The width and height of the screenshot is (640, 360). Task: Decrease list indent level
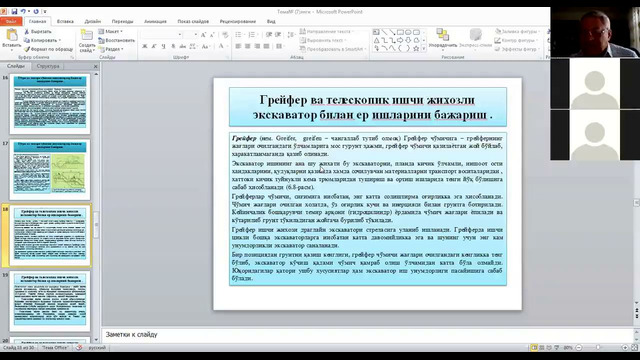pos(269,35)
